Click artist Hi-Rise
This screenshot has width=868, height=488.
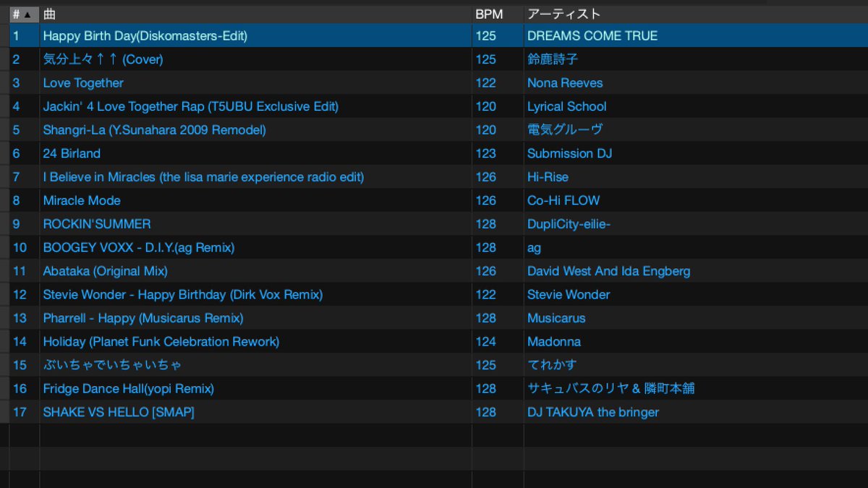(x=548, y=177)
